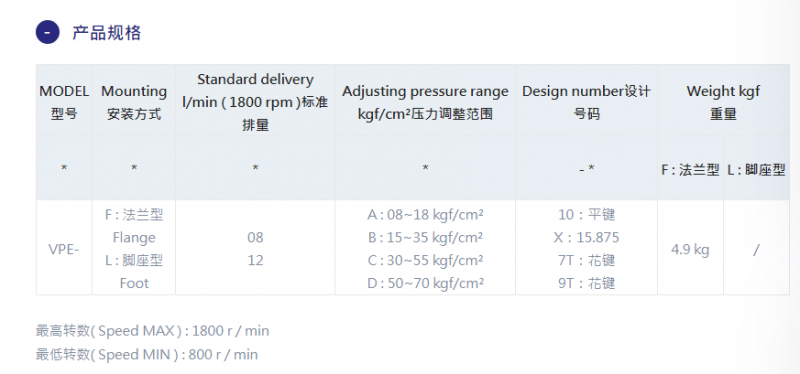Click the VPE- model cell
800x374 pixels.
point(64,250)
